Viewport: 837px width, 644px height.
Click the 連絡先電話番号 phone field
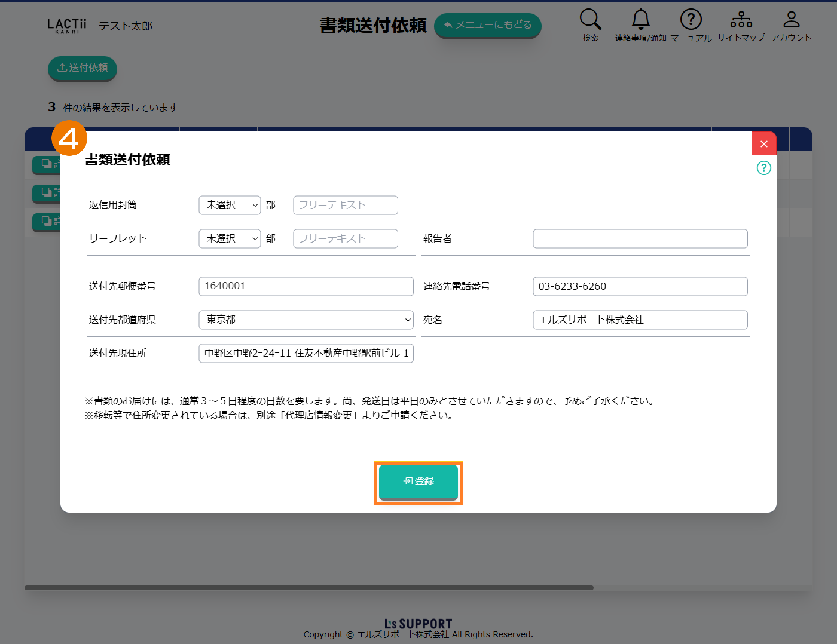pyautogui.click(x=640, y=286)
